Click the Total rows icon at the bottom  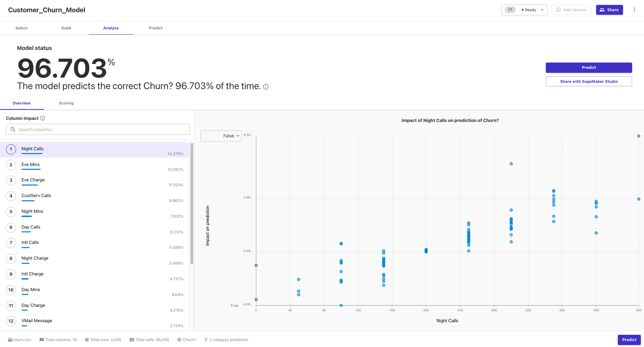[x=86, y=339]
